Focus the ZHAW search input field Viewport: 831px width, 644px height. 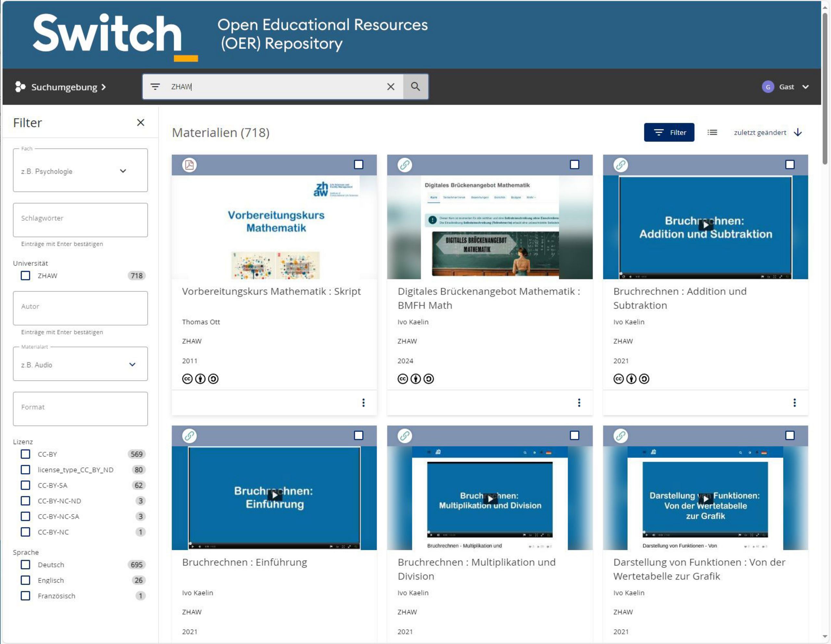[x=273, y=87]
